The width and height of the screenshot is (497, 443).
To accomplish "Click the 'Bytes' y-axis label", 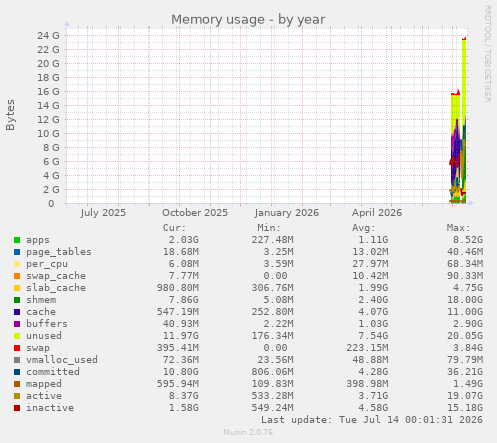I will click(10, 115).
